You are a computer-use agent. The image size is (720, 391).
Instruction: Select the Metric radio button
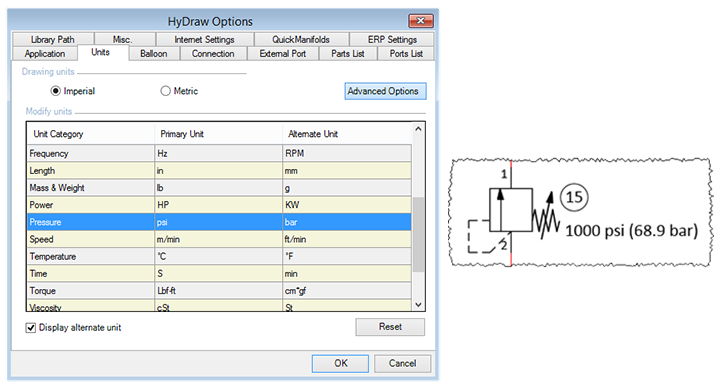165,91
